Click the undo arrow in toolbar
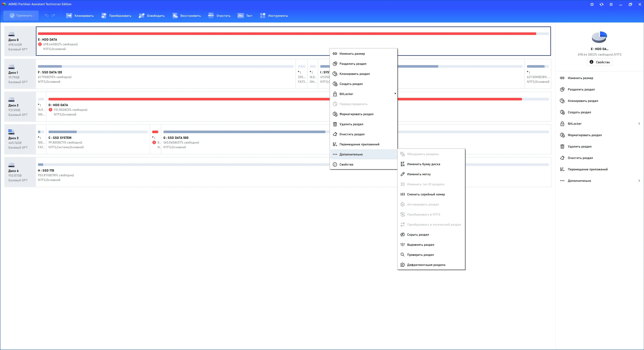This screenshot has width=644, height=350. [x=46, y=15]
